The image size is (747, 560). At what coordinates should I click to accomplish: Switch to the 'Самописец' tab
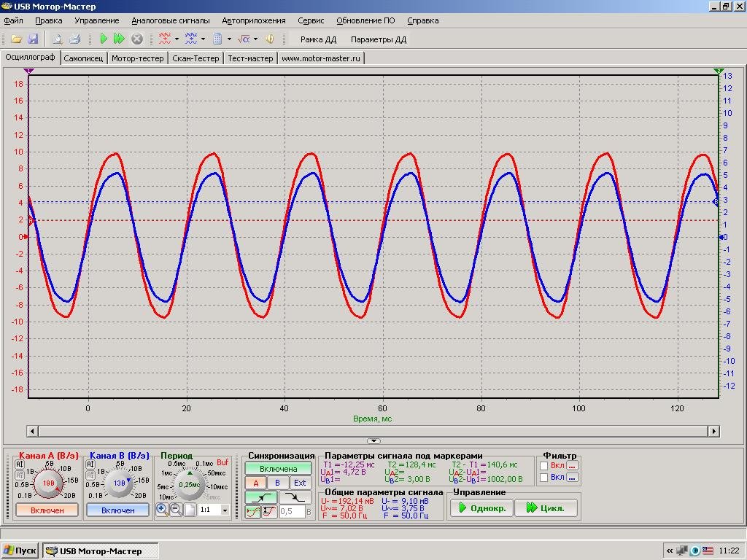[x=83, y=58]
